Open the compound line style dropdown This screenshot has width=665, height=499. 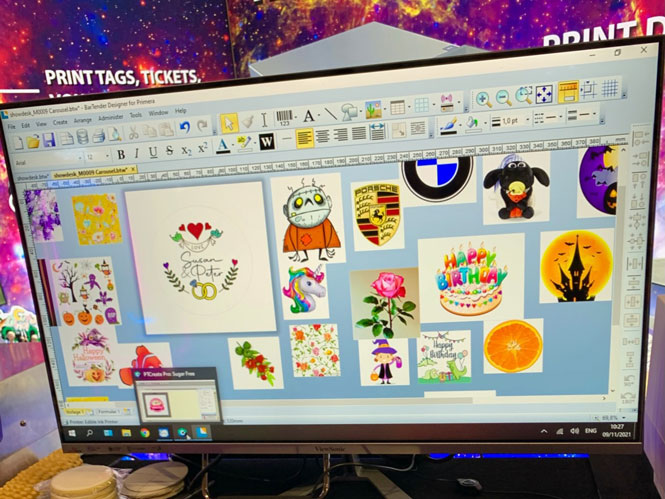point(594,114)
